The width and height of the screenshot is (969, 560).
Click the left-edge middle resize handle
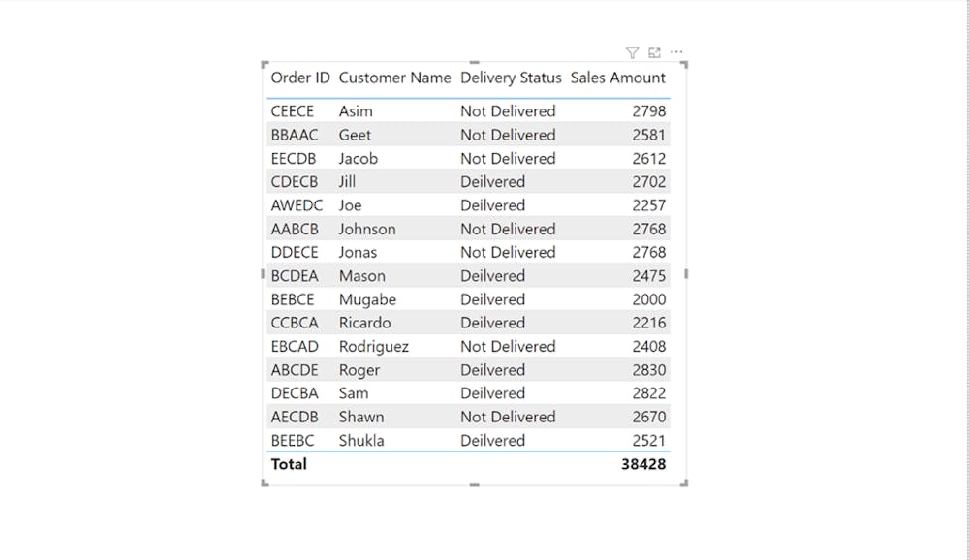tap(264, 274)
